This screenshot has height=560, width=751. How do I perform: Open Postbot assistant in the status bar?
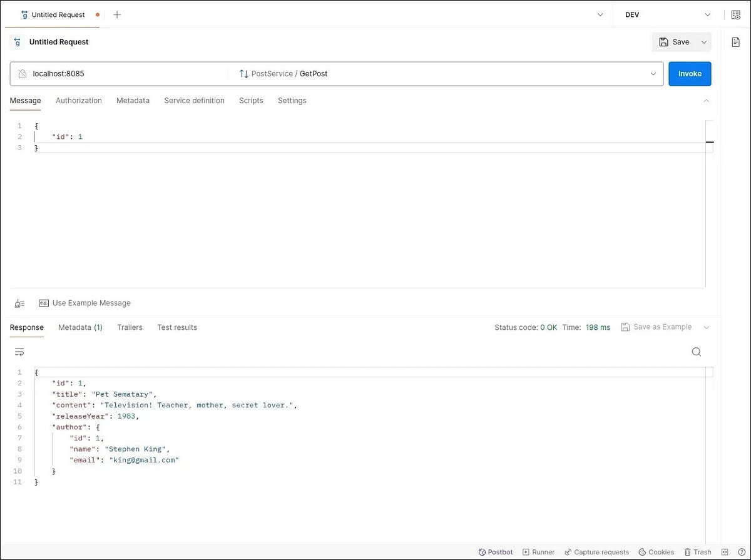tap(495, 552)
